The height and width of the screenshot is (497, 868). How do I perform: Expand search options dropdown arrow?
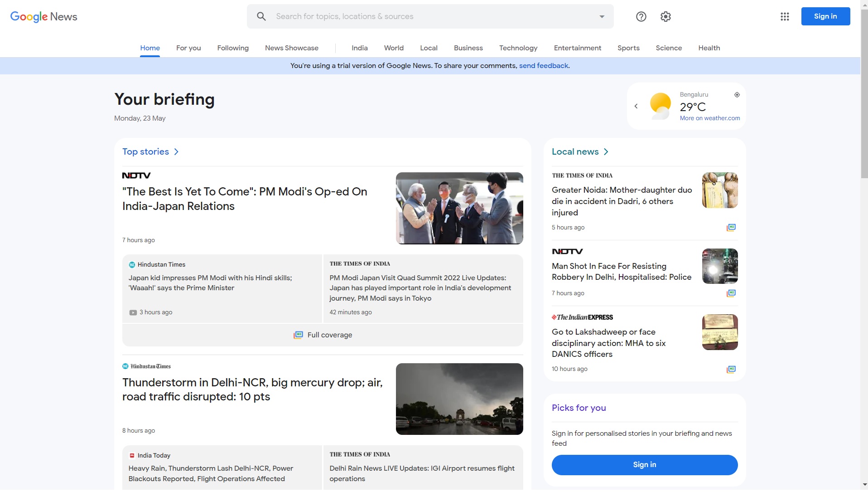pyautogui.click(x=602, y=17)
